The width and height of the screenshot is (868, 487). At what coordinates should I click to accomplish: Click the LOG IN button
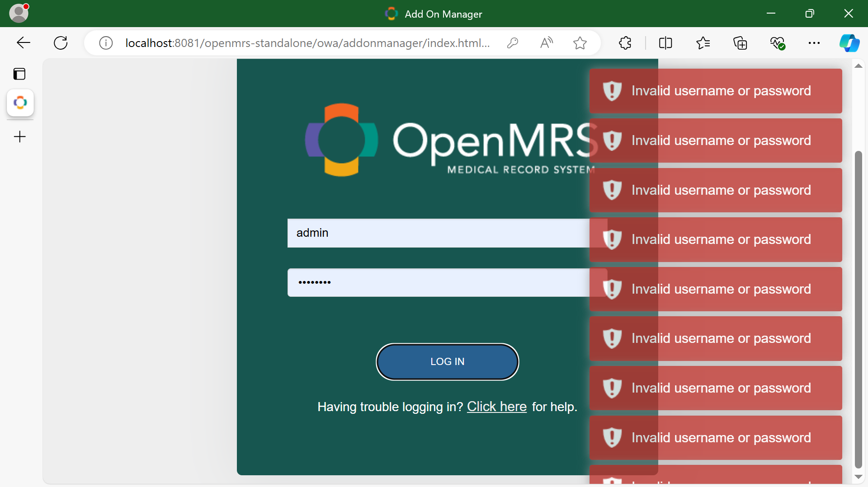pos(448,361)
